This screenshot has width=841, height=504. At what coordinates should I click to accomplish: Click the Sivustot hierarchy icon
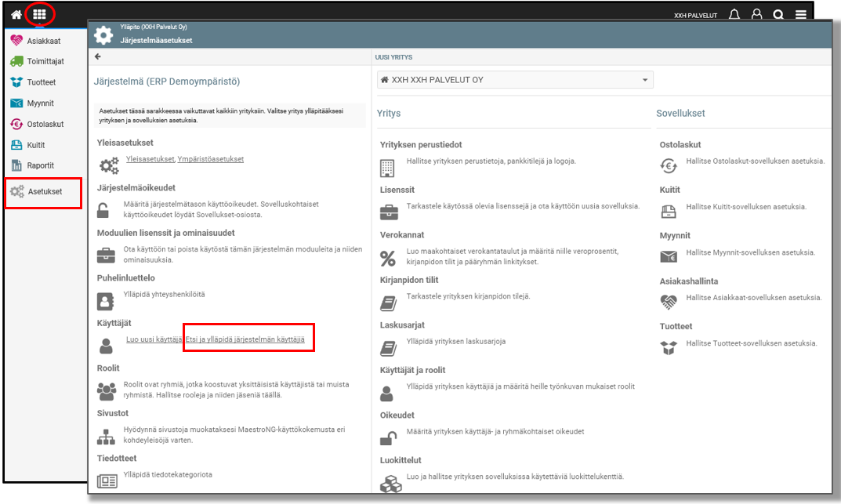click(106, 437)
